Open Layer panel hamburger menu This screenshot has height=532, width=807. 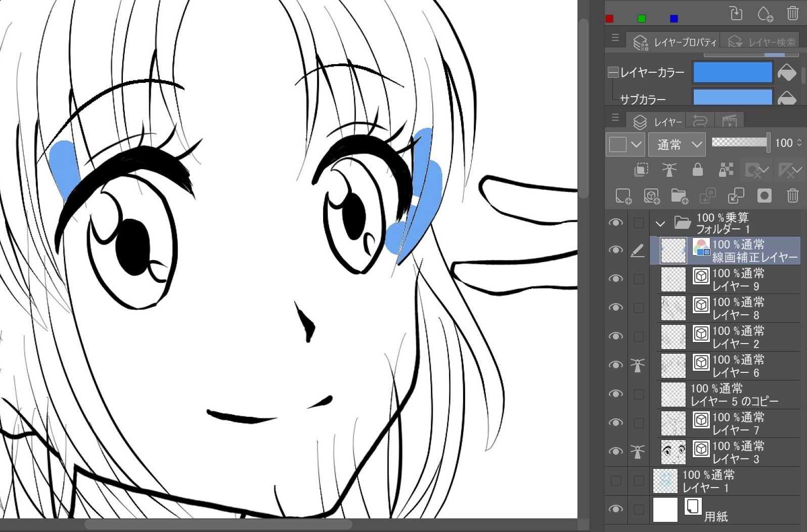pyautogui.click(x=615, y=117)
